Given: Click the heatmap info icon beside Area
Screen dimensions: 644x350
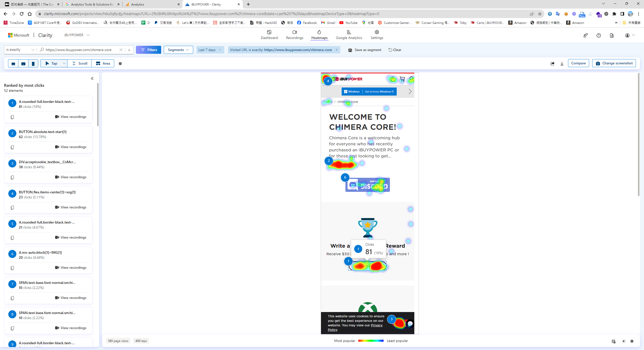Looking at the screenshot, I should coord(120,64).
